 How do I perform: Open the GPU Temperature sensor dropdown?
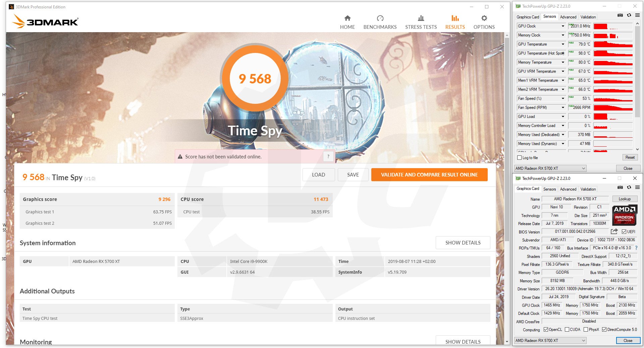[563, 44]
